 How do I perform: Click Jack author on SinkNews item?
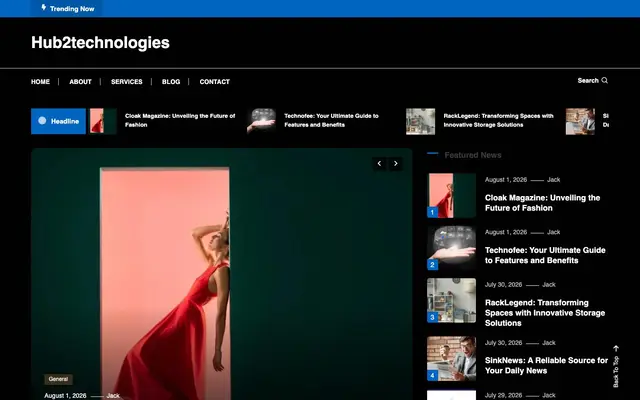(x=549, y=343)
